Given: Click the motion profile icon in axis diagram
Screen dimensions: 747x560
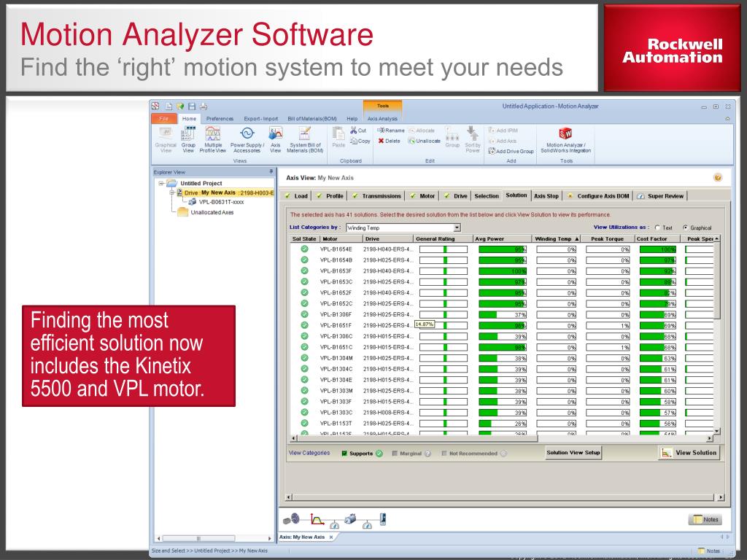Looking at the screenshot, I should (x=317, y=519).
